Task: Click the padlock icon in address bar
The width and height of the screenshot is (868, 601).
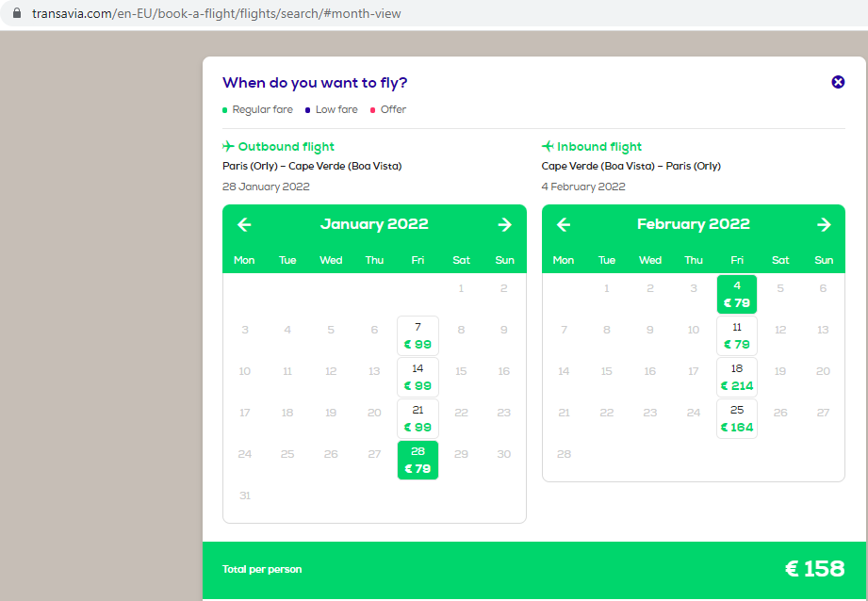Action: [x=17, y=13]
